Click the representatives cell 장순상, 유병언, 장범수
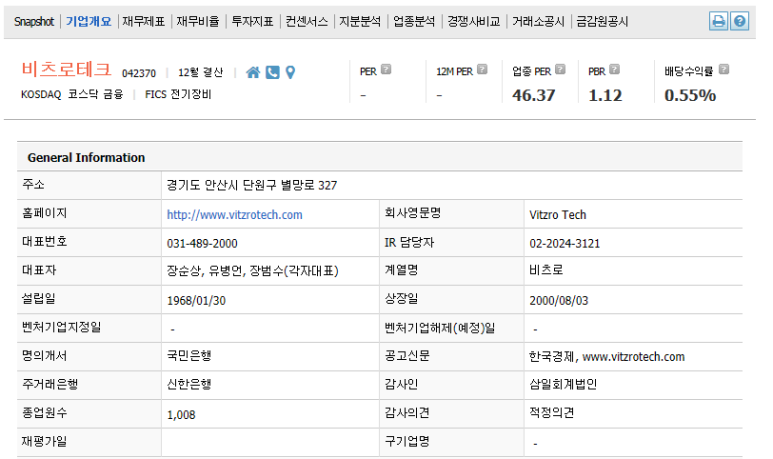The image size is (773, 459). 252,271
